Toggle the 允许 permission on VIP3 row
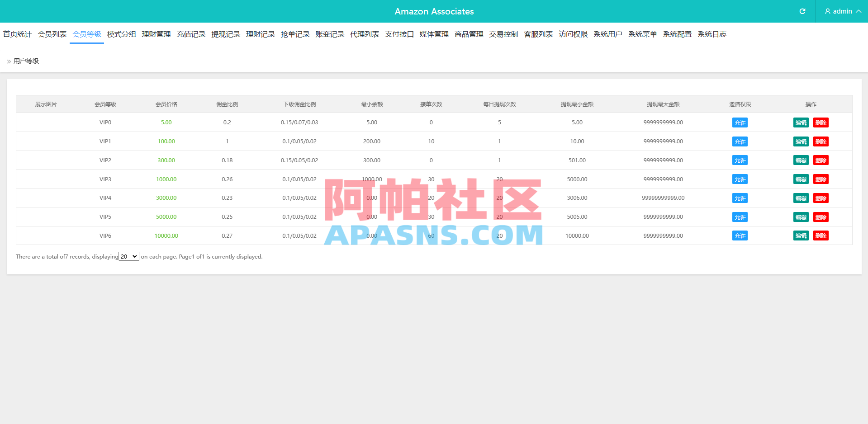This screenshot has width=868, height=424. pos(740,179)
